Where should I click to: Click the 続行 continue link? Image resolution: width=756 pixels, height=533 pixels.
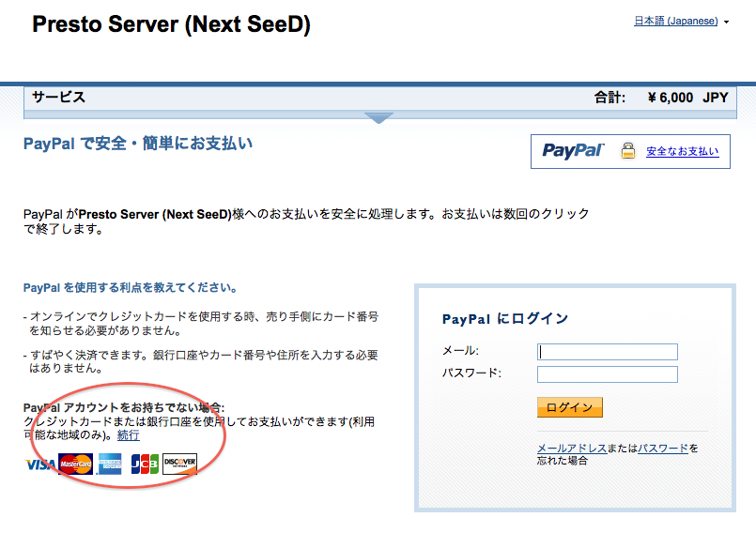coord(129,435)
